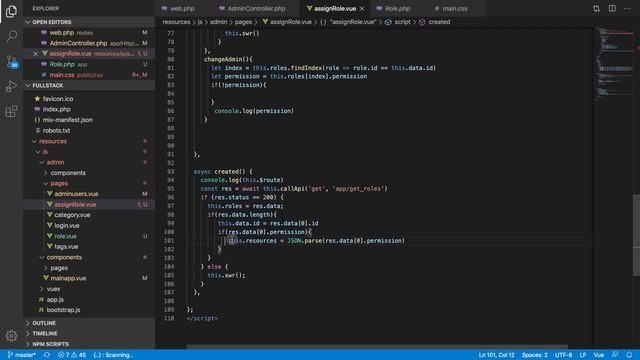Image resolution: width=640 pixels, height=360 pixels.
Task: Click the 'script' breadcrumb segment
Action: click(x=402, y=22)
